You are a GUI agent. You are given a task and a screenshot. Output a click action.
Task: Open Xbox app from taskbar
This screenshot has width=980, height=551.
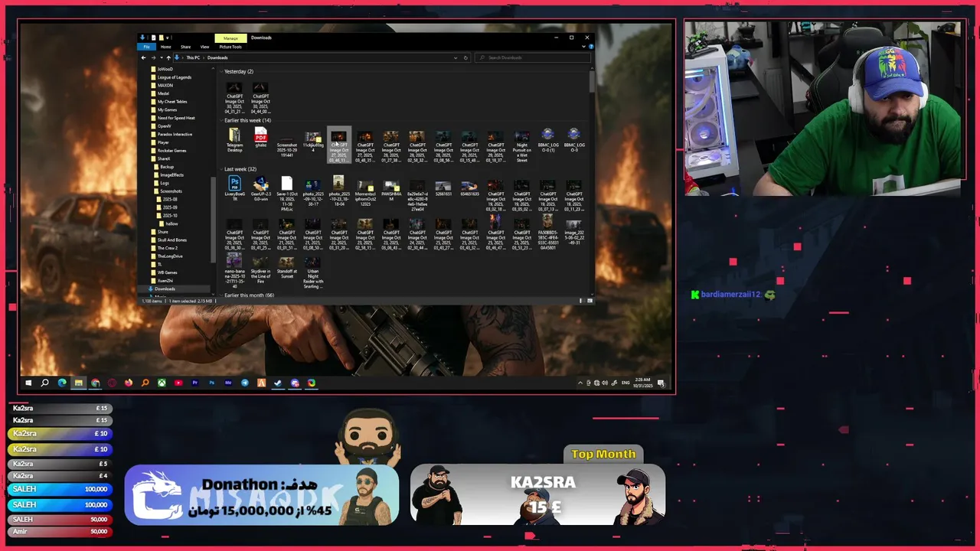coord(162,383)
